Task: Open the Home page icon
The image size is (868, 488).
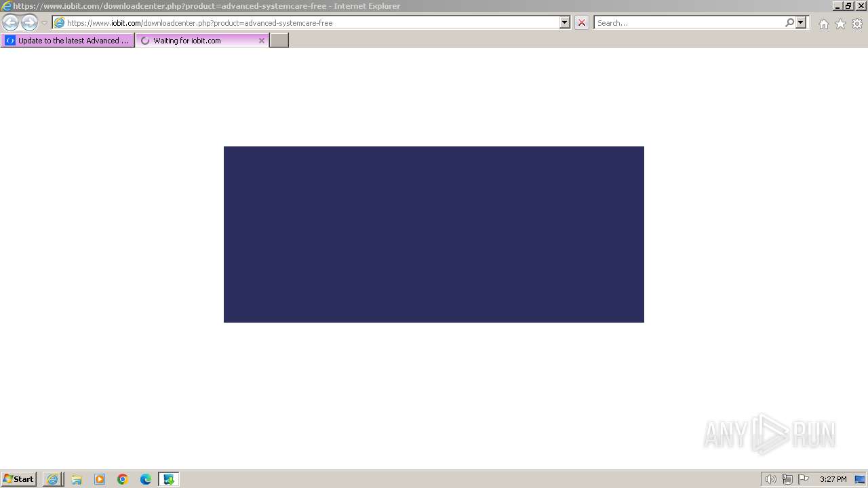Action: click(823, 24)
